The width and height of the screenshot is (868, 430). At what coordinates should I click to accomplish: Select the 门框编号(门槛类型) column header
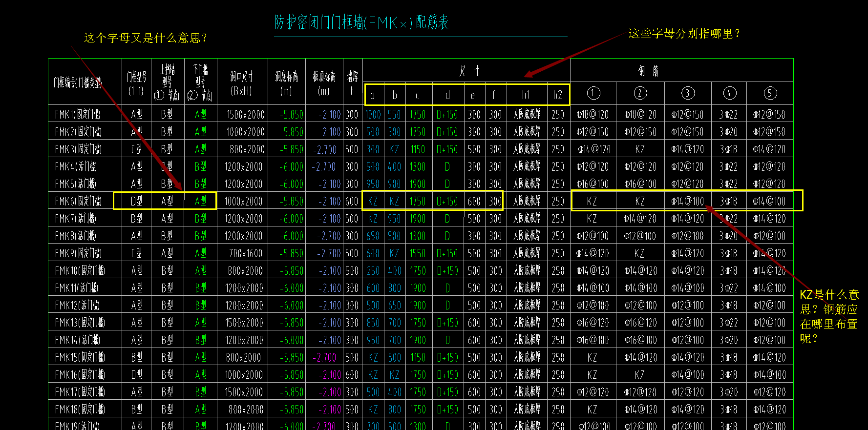[x=78, y=82]
